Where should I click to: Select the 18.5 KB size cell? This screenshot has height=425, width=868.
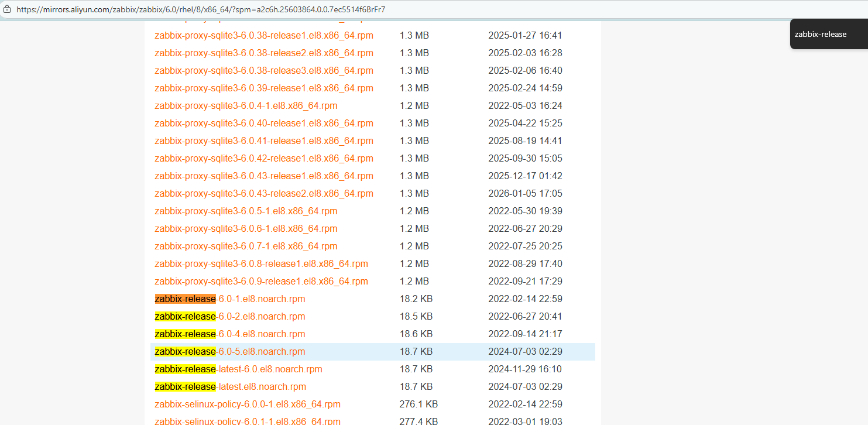[x=416, y=317]
